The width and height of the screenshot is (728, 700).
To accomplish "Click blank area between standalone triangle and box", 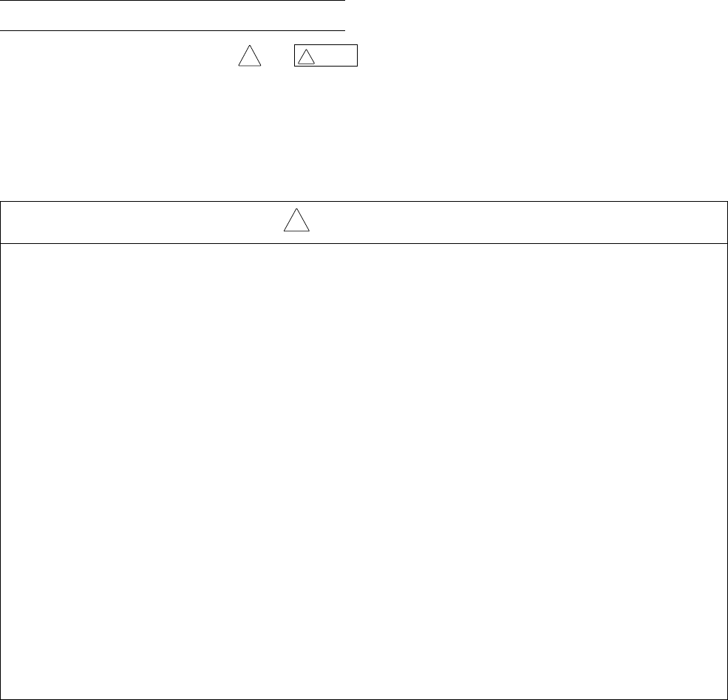I will click(278, 55).
